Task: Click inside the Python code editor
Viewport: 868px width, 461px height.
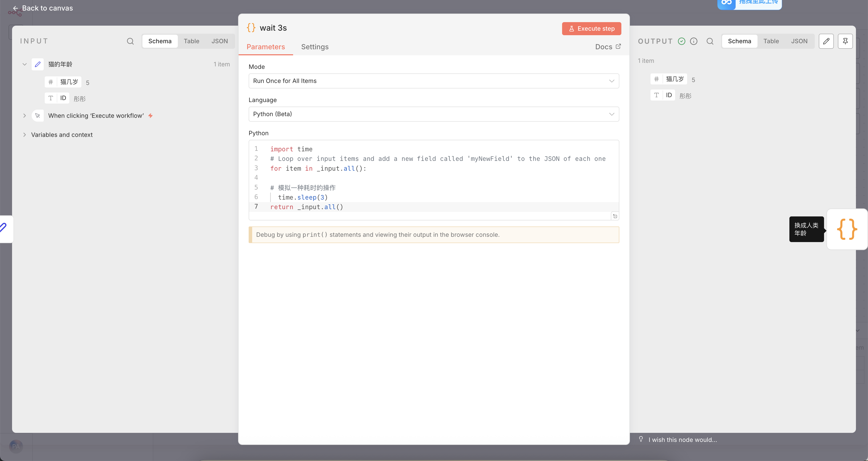Action: coord(438,178)
